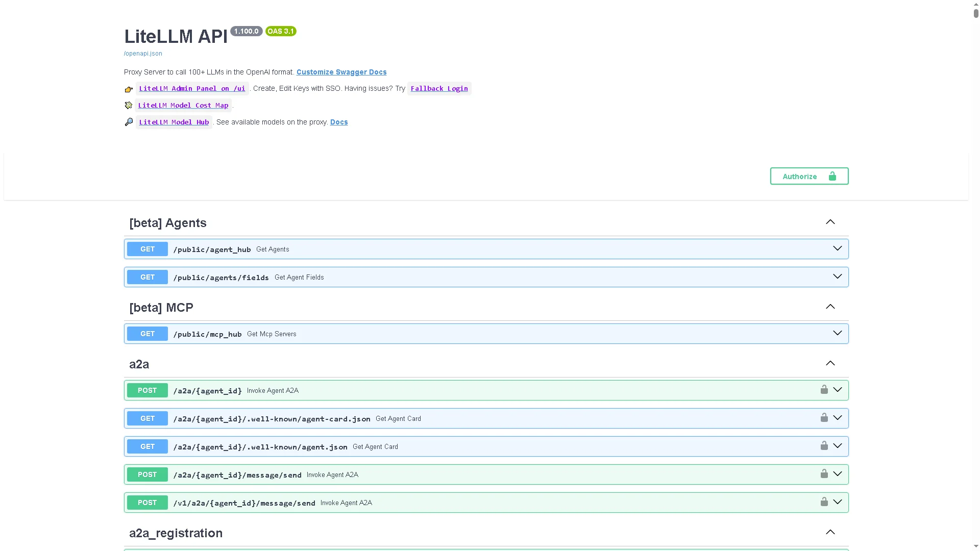Expand POST /v1/a2a/{agent_id}/message/send chevron
The image size is (980, 551).
838,502
